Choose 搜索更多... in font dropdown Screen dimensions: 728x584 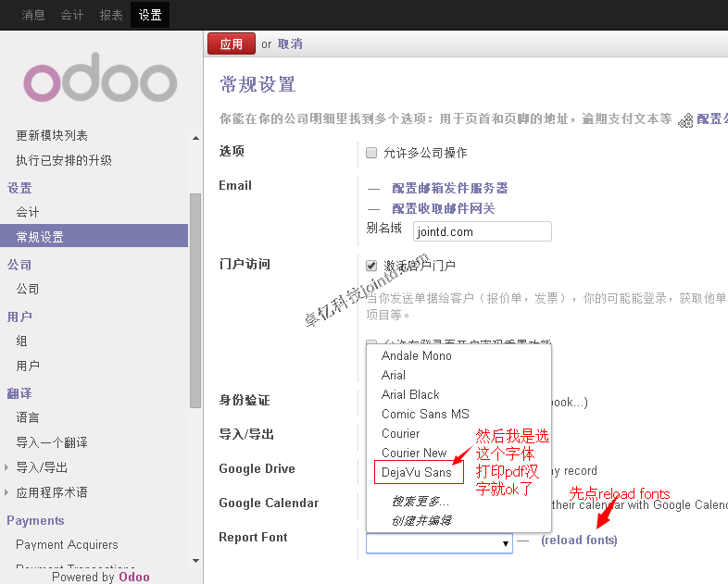click(420, 501)
